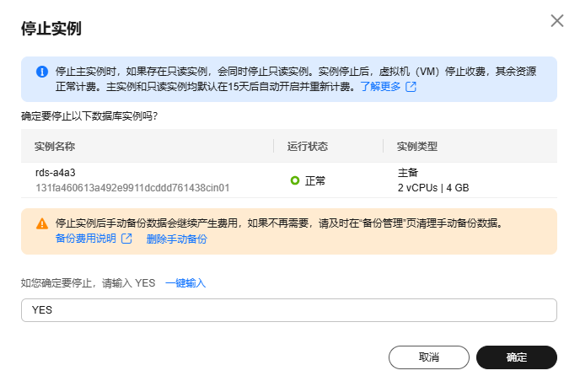The height and width of the screenshot is (392, 580).
Task: Open the 备份费用说明 link
Action: point(86,239)
